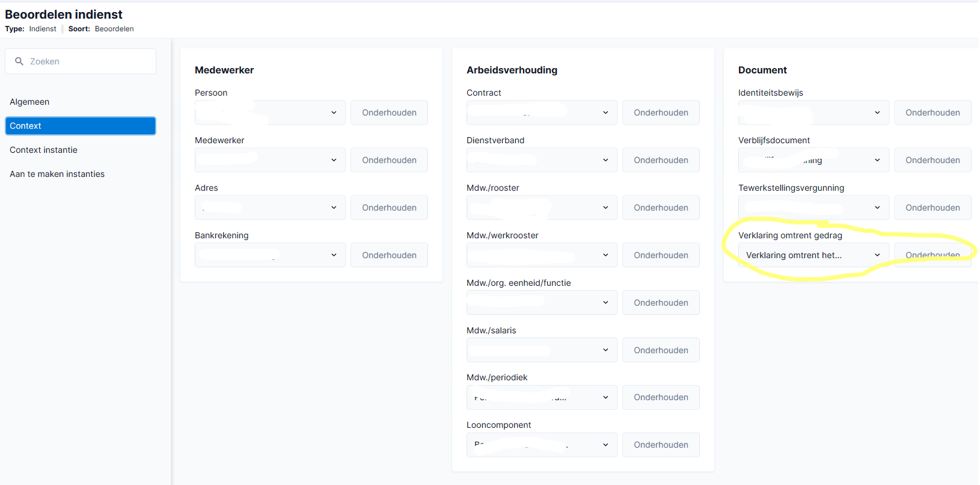This screenshot has width=980, height=485.
Task: Open the Looncomponent dropdown
Action: tap(542, 445)
